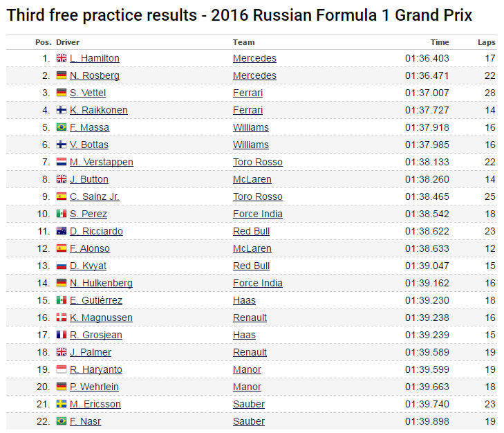Click the Time column header
The height and width of the screenshot is (433, 504).
pos(439,42)
